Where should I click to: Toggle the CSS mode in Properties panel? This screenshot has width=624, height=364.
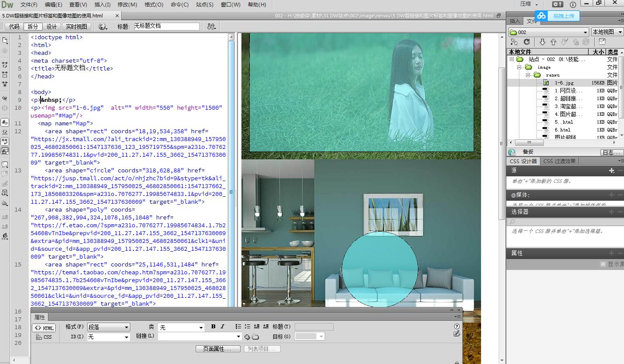click(44, 337)
